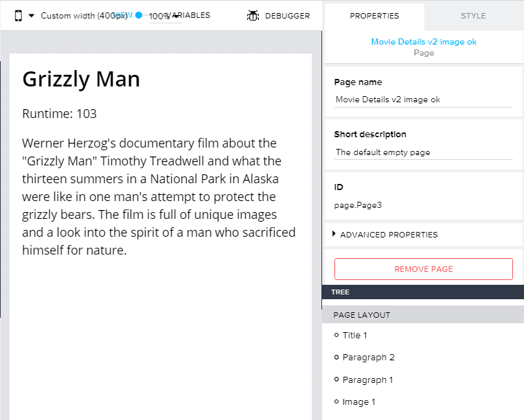Click the phone device preview icon
The image size is (524, 420).
19,16
